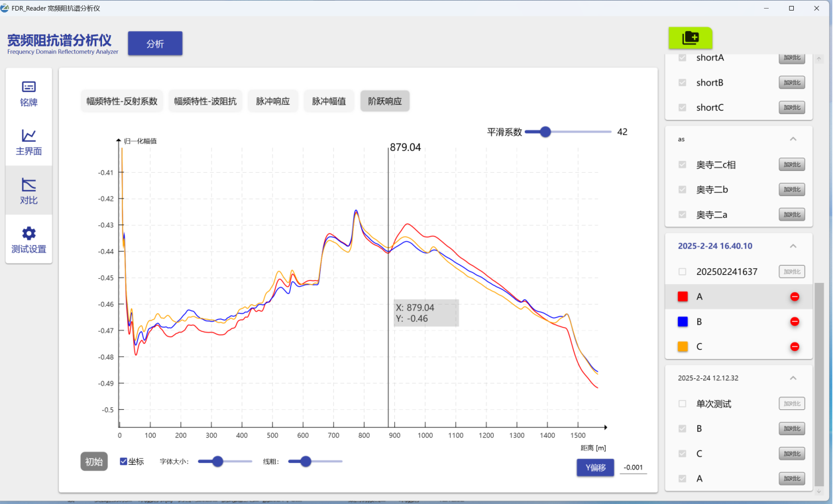The image size is (833, 504).
Task: Switch to the 脉冲响应 tab
Action: pos(272,101)
